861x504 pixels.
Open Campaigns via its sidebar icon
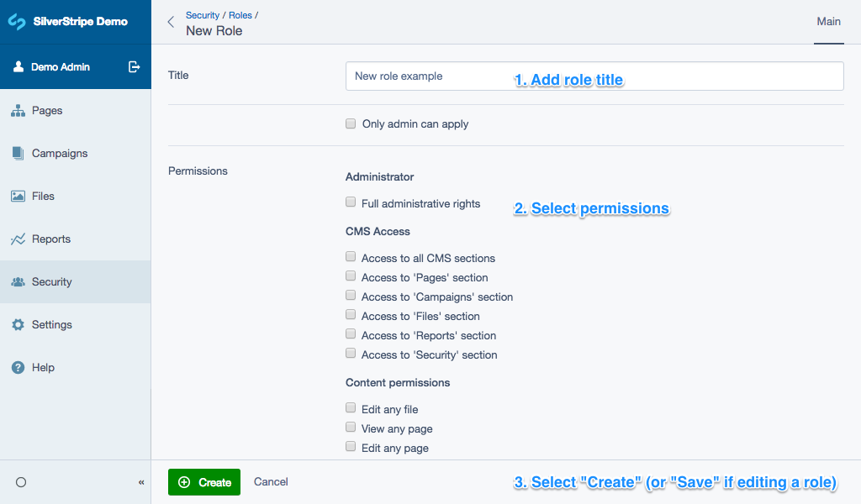tap(18, 154)
